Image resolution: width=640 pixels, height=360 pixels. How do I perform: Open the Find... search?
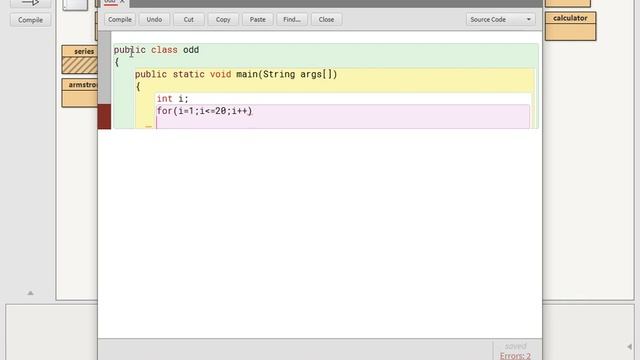(x=292, y=20)
